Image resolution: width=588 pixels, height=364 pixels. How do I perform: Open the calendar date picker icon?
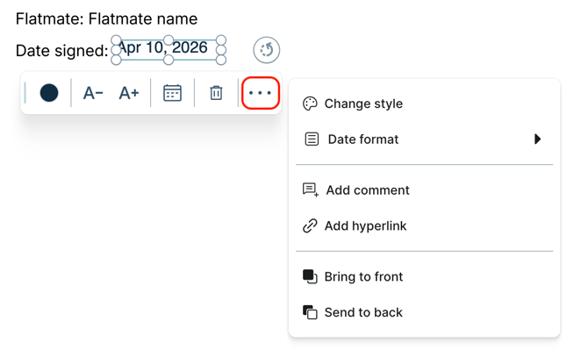[172, 93]
